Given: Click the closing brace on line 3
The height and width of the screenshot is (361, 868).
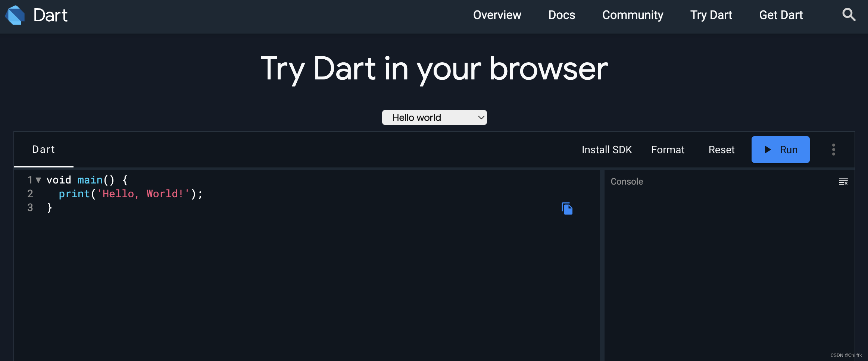Looking at the screenshot, I should 49,208.
